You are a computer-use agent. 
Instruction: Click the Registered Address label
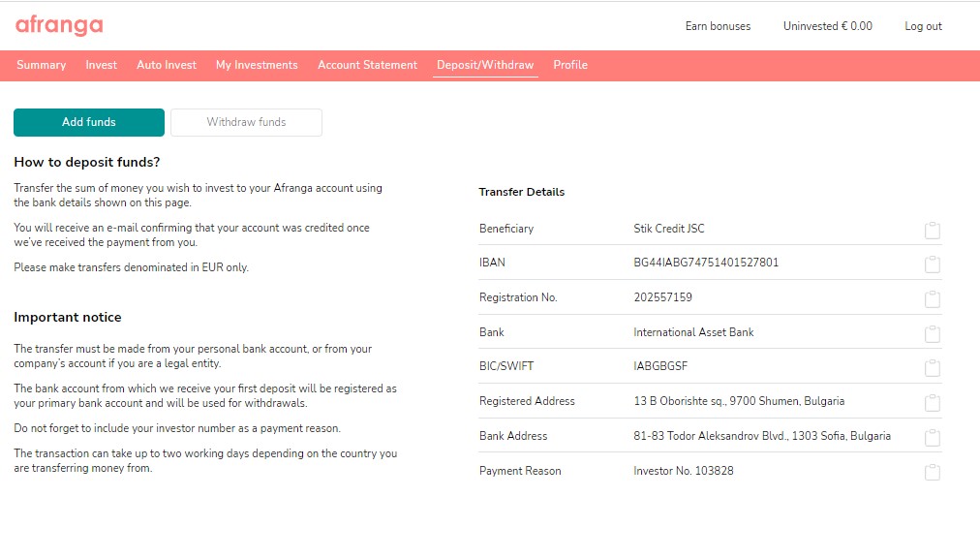527,401
